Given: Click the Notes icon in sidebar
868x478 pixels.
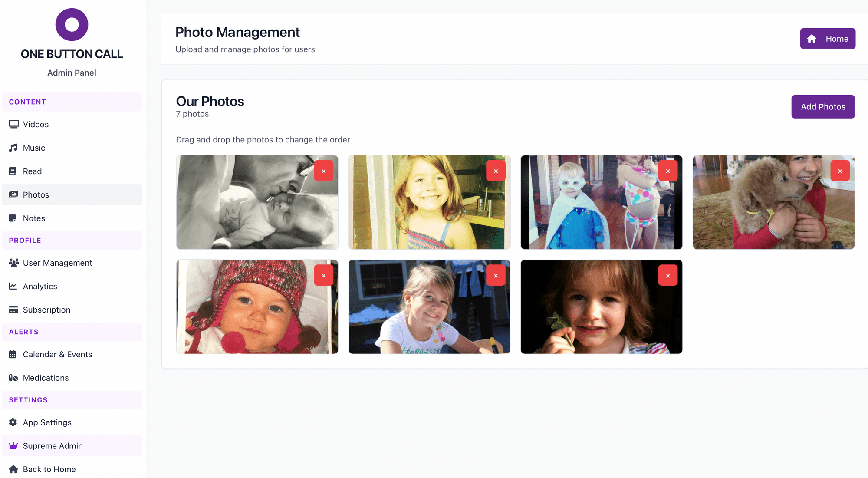Looking at the screenshot, I should point(13,218).
